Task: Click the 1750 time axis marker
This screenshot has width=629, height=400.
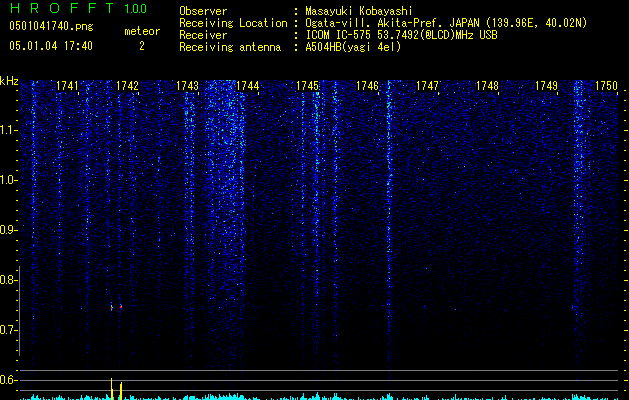Action: (606, 86)
